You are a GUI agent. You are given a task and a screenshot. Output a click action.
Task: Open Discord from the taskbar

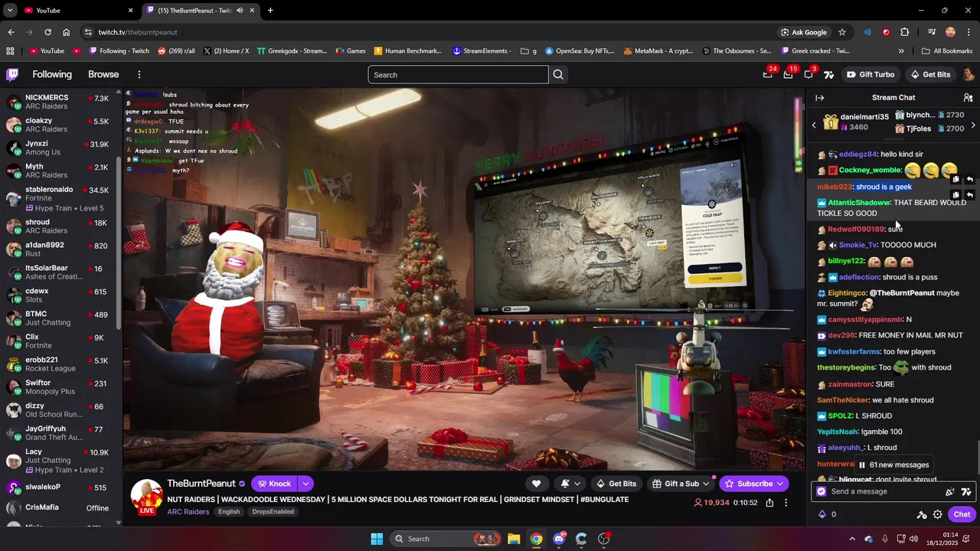coord(559,539)
